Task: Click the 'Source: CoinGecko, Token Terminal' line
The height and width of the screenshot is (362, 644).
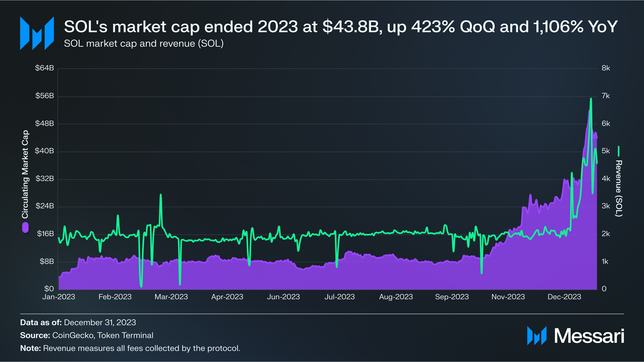Action: tap(87, 335)
